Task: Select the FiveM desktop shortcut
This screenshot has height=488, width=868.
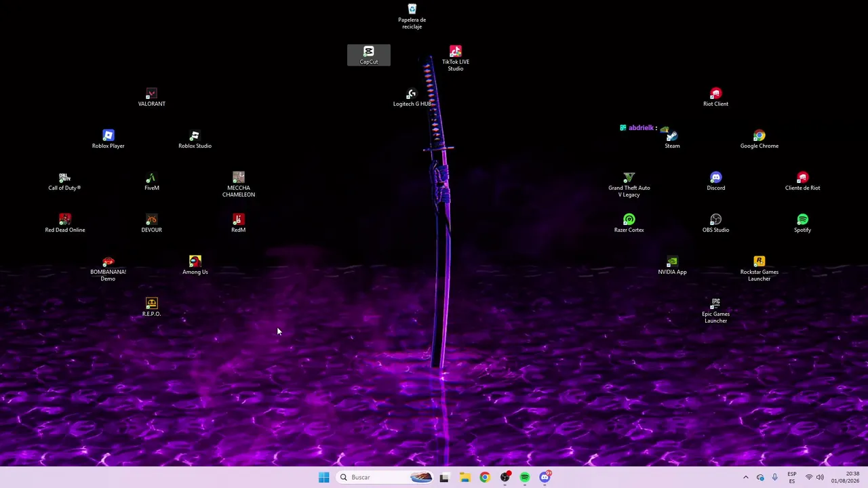Action: pyautogui.click(x=151, y=181)
